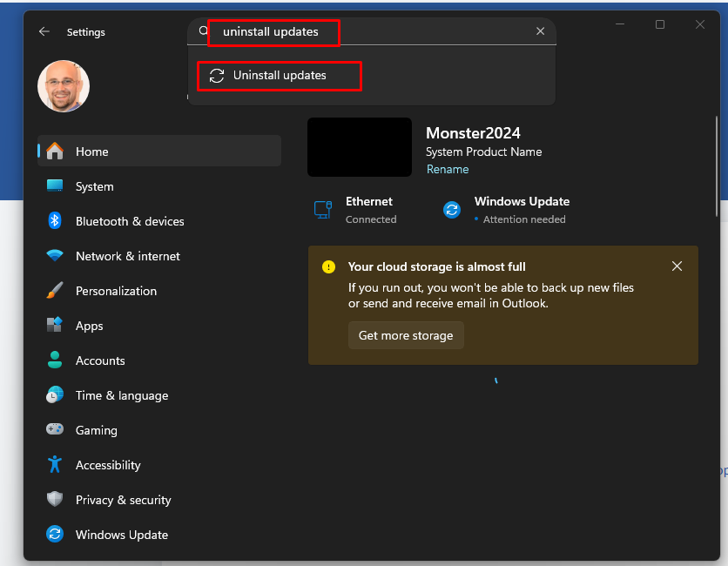The height and width of the screenshot is (566, 728).
Task: Go to Accounts settings
Action: (159, 360)
